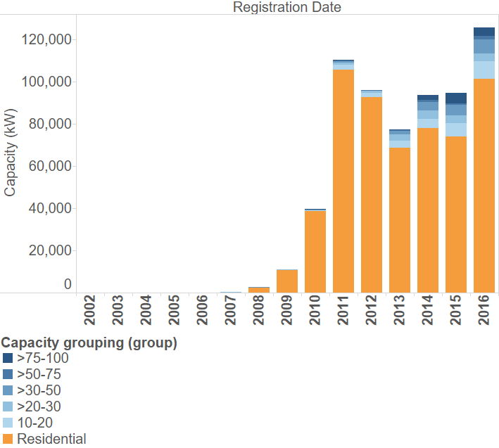Select the orange Residential legend swatch
Viewport: 499px width, 448px height.
pyautogui.click(x=8, y=439)
